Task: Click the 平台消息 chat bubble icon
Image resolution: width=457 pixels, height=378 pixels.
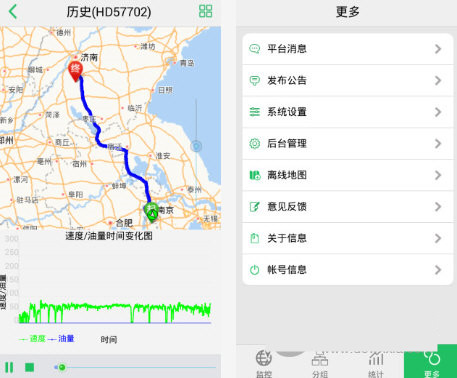Action: (x=255, y=49)
